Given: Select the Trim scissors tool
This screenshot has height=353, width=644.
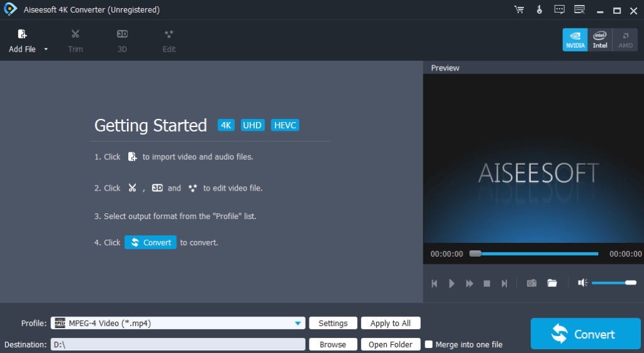Looking at the screenshot, I should coord(75,41).
